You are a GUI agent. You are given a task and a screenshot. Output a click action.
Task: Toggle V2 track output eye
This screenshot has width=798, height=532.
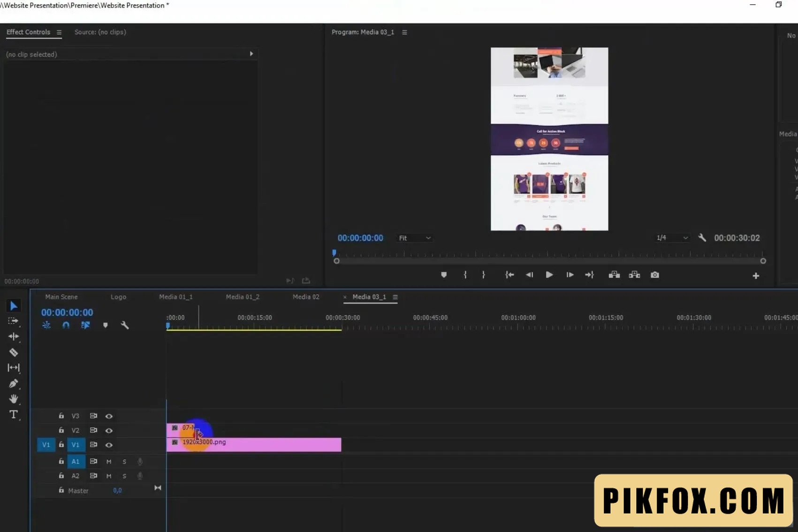109,431
